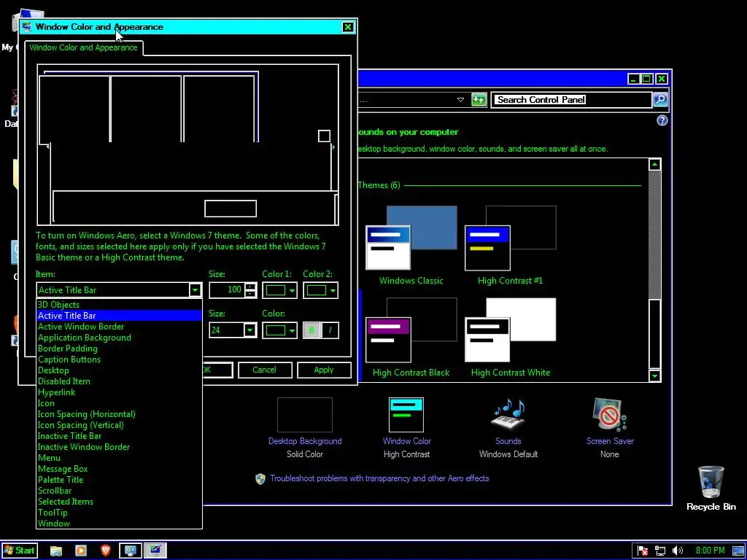The image size is (747, 560).
Task: Choose Selected Items entry
Action: pyautogui.click(x=119, y=502)
